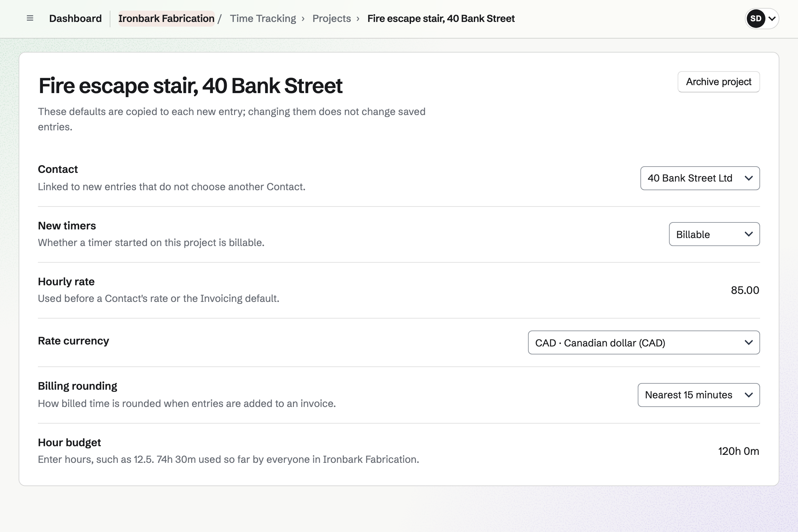Image resolution: width=798 pixels, height=532 pixels.
Task: Edit the hour budget value 120h 0m
Action: click(738, 451)
